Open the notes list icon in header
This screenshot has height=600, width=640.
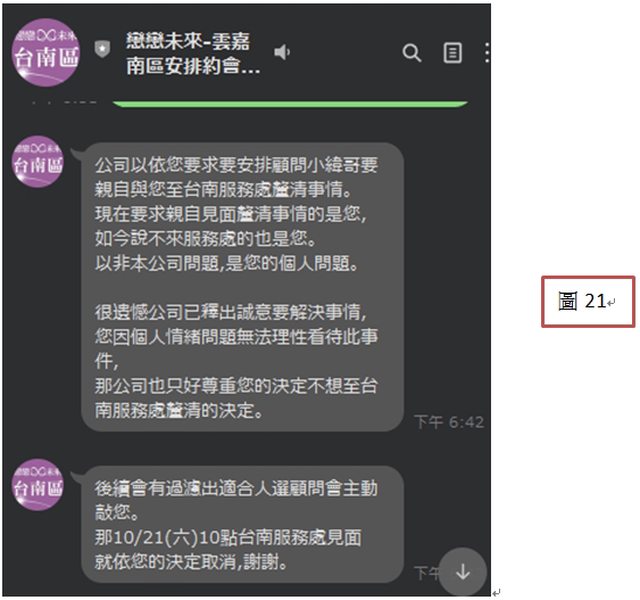click(x=453, y=53)
